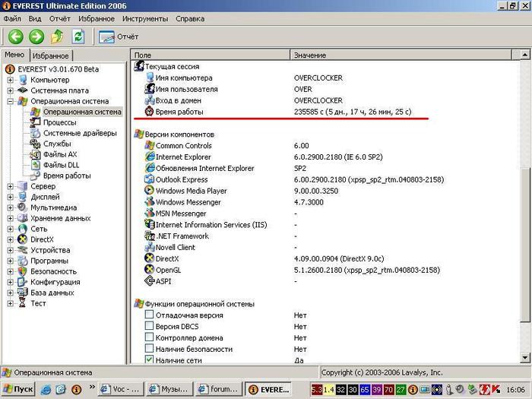Viewport: 532px width, 399px height.
Task: Click the Internet Explorer quick launch icon
Action: coord(46,389)
